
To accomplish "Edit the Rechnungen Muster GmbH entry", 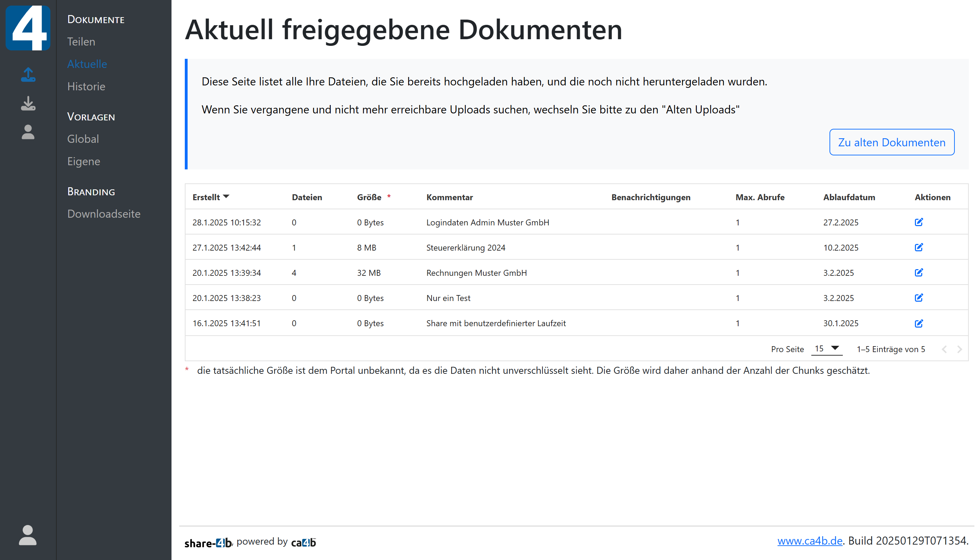I will (919, 273).
